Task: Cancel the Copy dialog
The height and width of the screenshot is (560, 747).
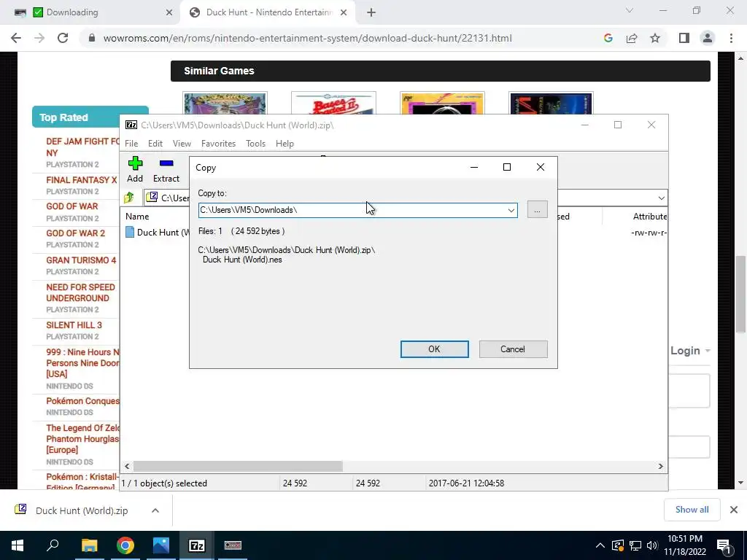Action: [513, 349]
